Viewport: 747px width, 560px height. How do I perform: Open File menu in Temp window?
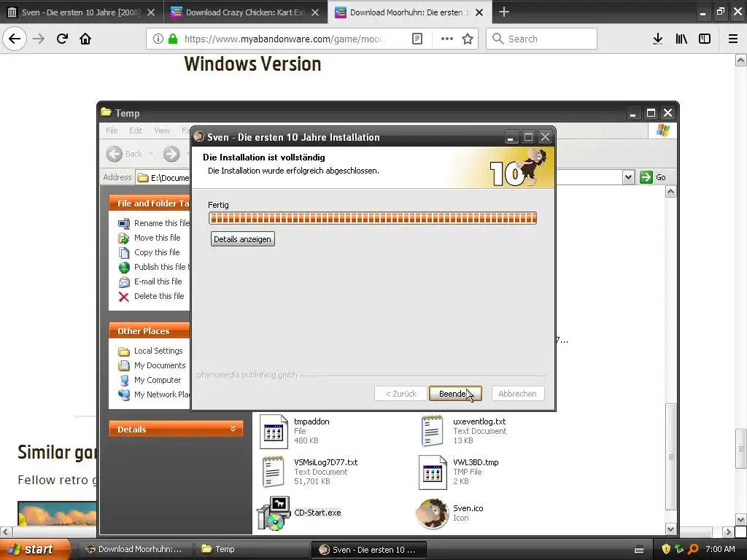coord(112,131)
